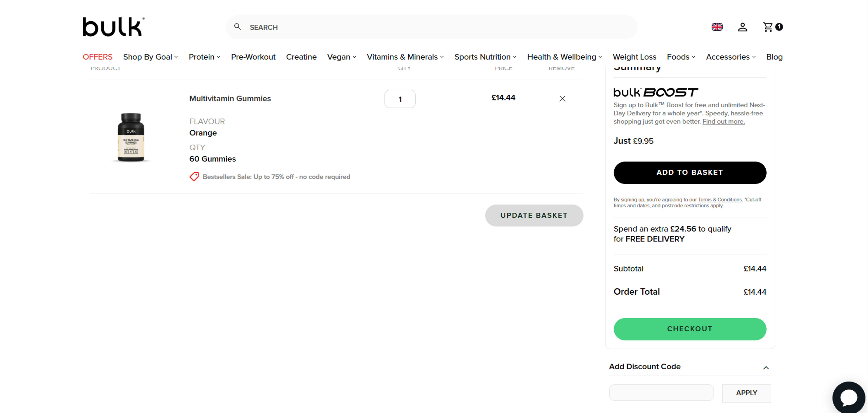Open the Pre-Workout category
The width and height of the screenshot is (868, 413).
click(x=253, y=57)
